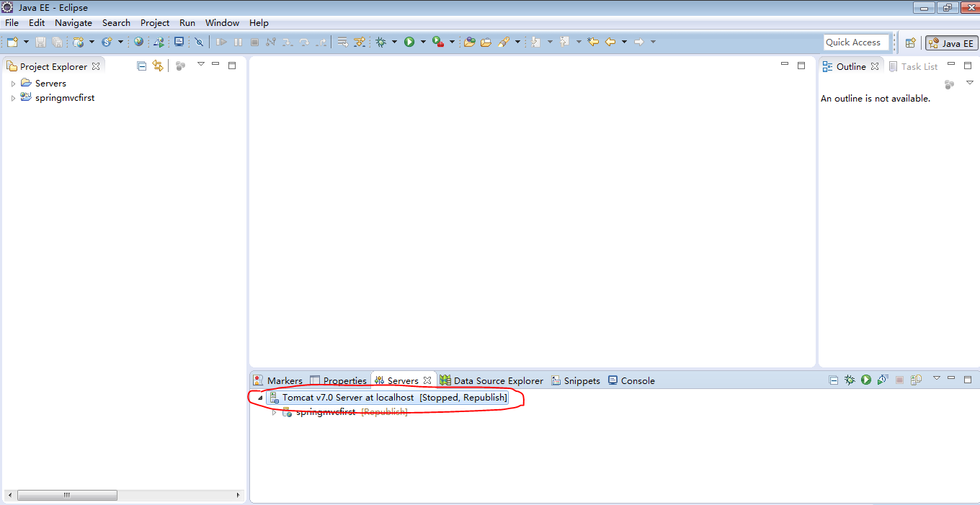Minimize the editor area

tap(785, 64)
